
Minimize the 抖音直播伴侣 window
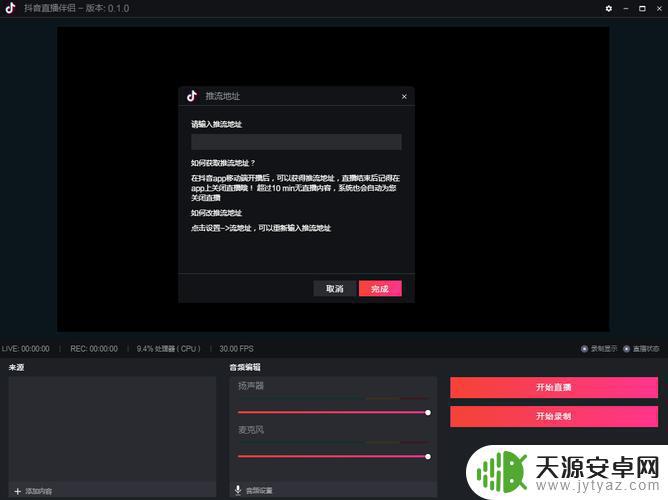pyautogui.click(x=626, y=9)
